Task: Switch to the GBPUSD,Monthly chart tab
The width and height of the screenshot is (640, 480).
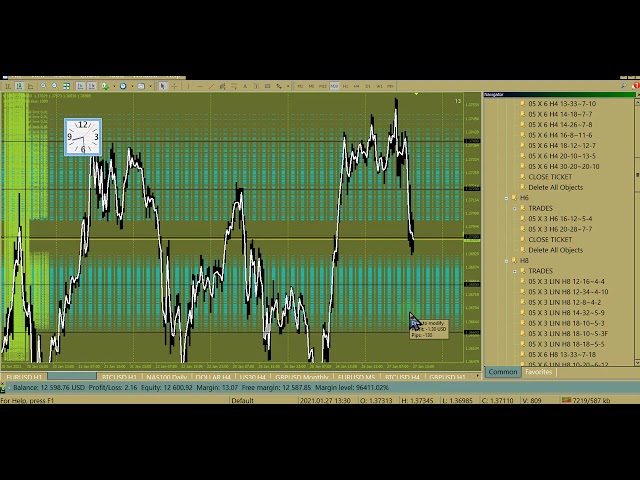Action: tap(301, 378)
